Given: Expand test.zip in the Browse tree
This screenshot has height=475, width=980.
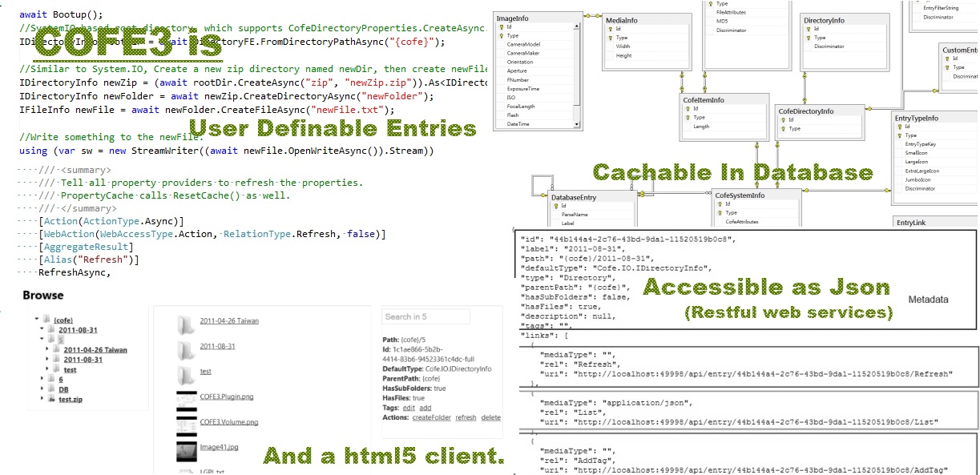Looking at the screenshot, I should (x=42, y=398).
